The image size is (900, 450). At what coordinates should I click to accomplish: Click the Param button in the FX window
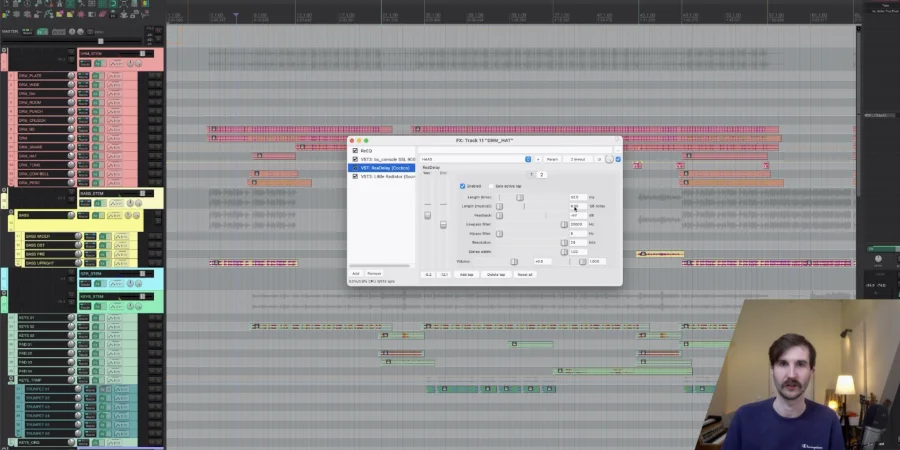click(x=552, y=159)
